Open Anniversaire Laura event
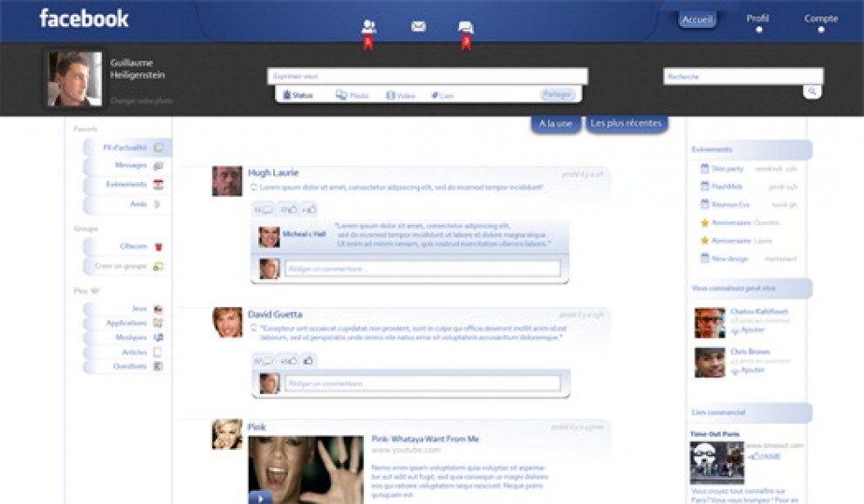Viewport: 864px width, 504px height. point(742,241)
